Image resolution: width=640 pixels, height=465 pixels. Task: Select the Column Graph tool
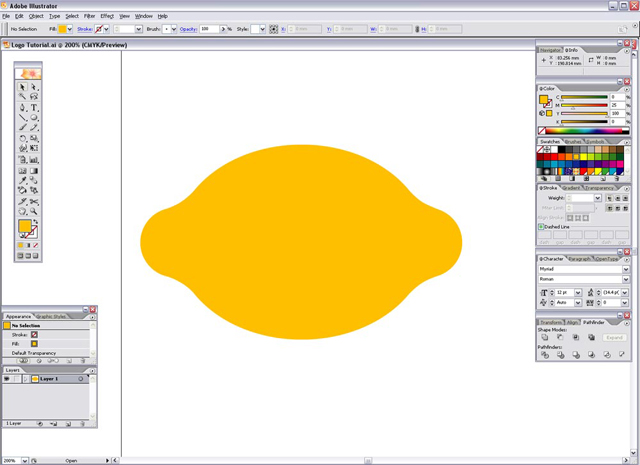click(34, 160)
